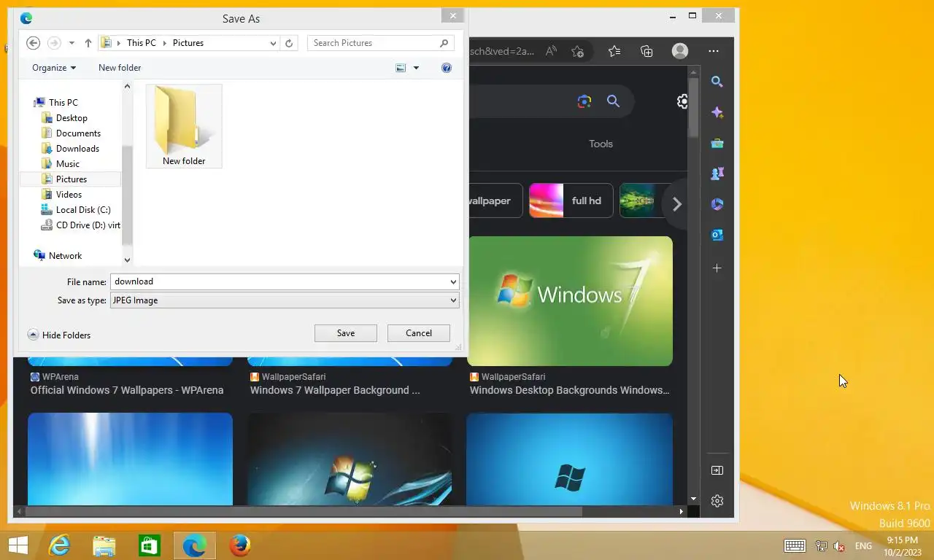This screenshot has height=560, width=934.
Task: Open Collections icon in Edge toolbar
Action: [x=647, y=51]
